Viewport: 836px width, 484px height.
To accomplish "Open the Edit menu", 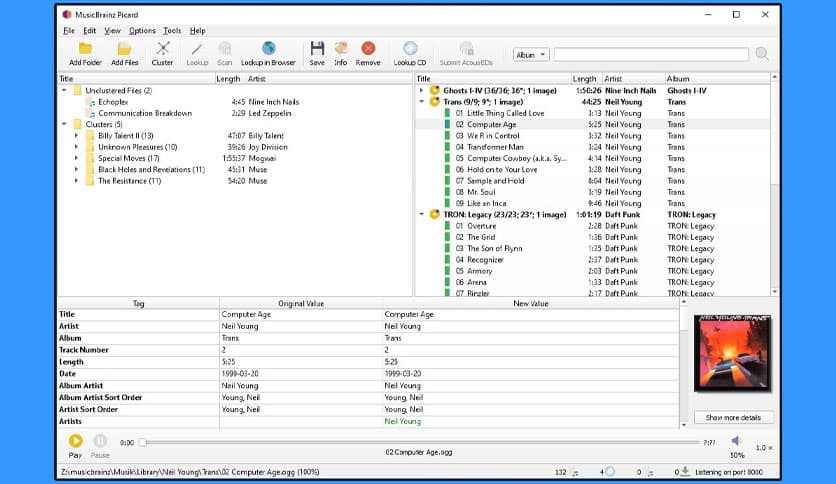I will coord(90,31).
